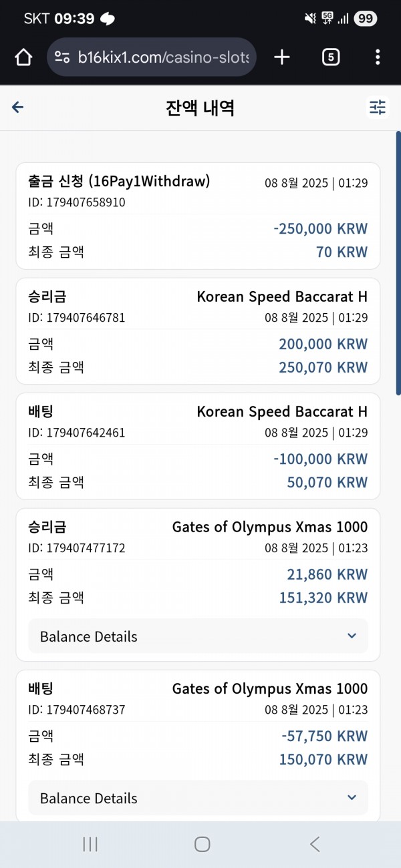Click the b16kix1.com address bar

pos(152,57)
